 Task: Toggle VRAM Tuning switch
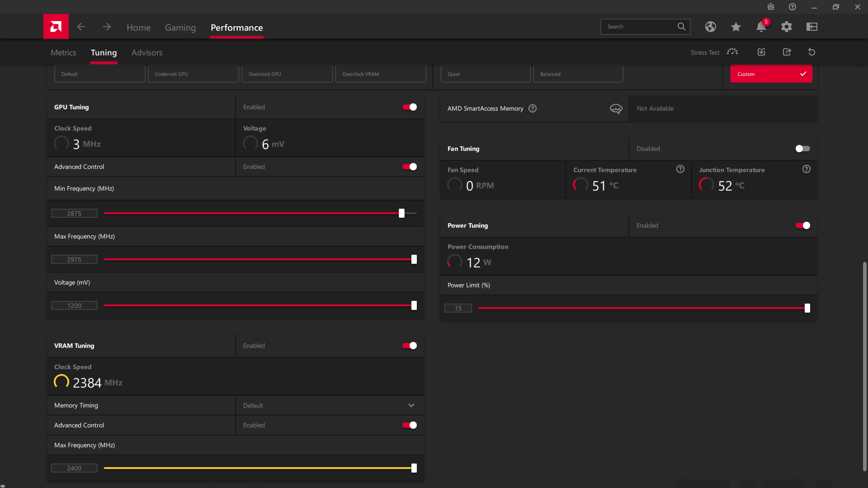pos(410,346)
